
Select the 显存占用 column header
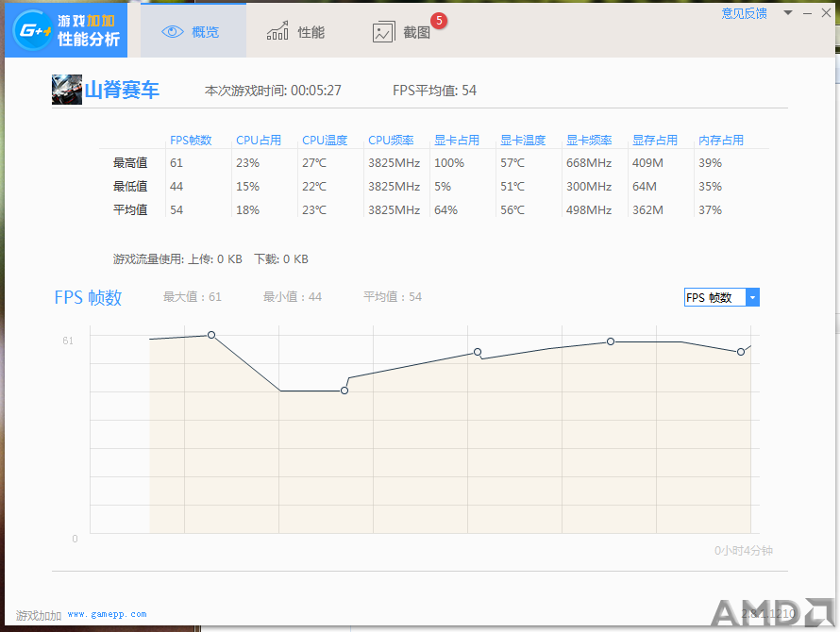click(655, 141)
